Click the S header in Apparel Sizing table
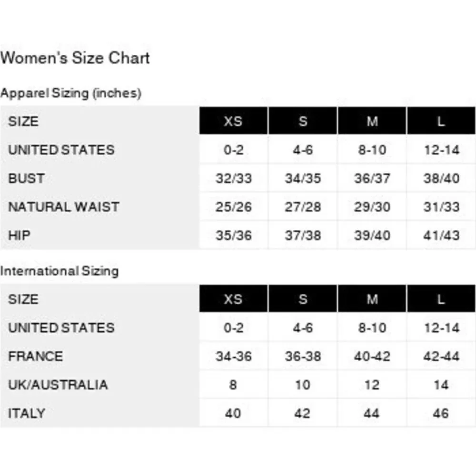 [303, 120]
